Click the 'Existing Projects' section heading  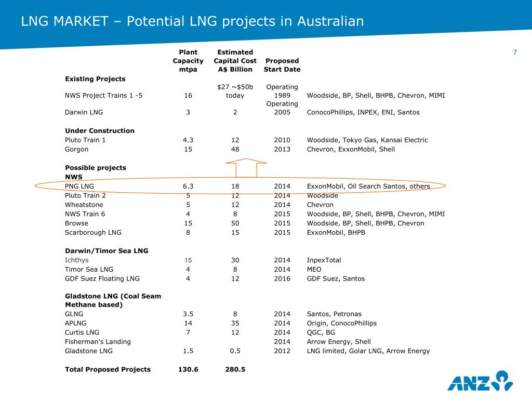(x=95, y=79)
